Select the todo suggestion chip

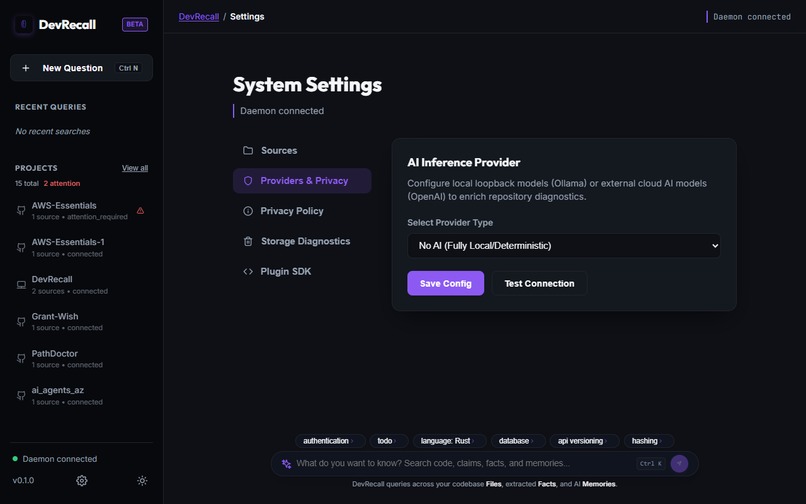click(x=389, y=441)
